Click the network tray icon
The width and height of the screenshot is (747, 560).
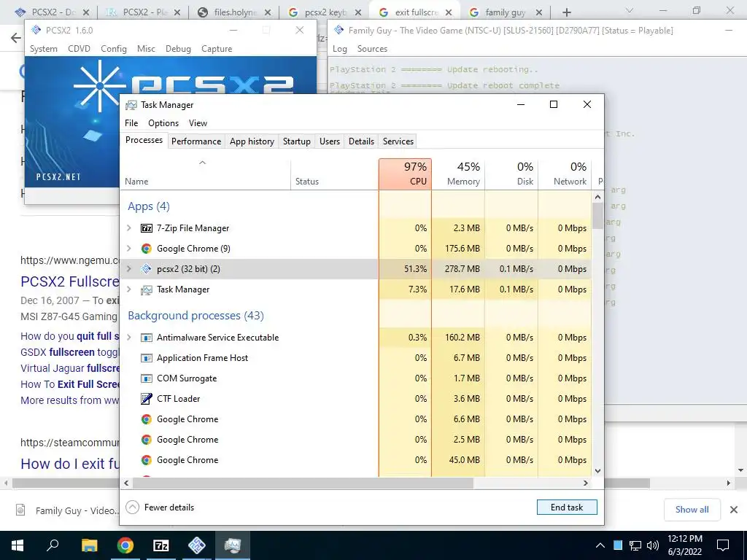point(635,545)
